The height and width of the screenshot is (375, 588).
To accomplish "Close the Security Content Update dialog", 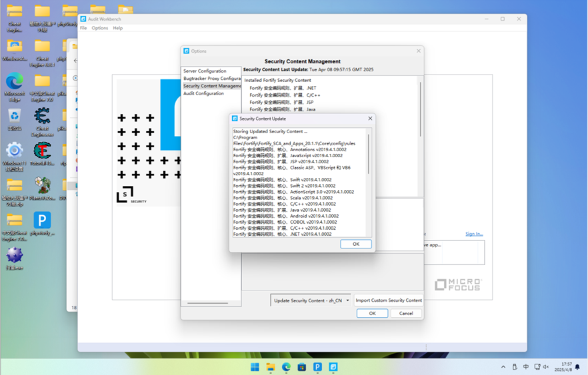I will 370,119.
